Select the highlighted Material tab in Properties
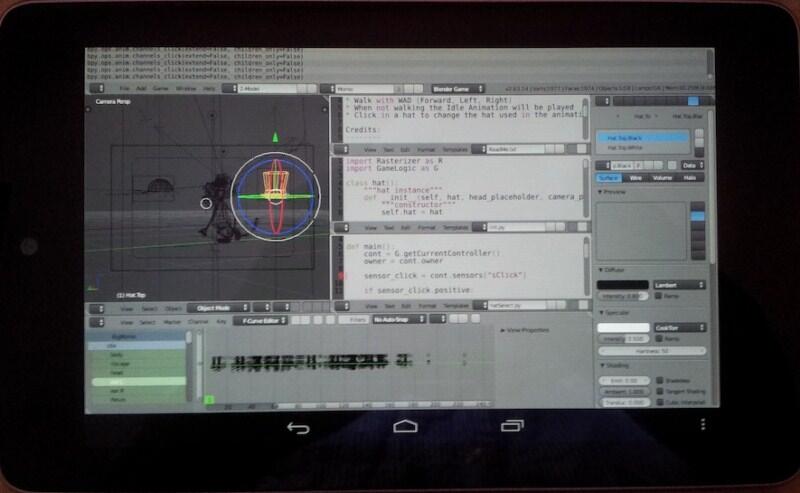 [692, 101]
